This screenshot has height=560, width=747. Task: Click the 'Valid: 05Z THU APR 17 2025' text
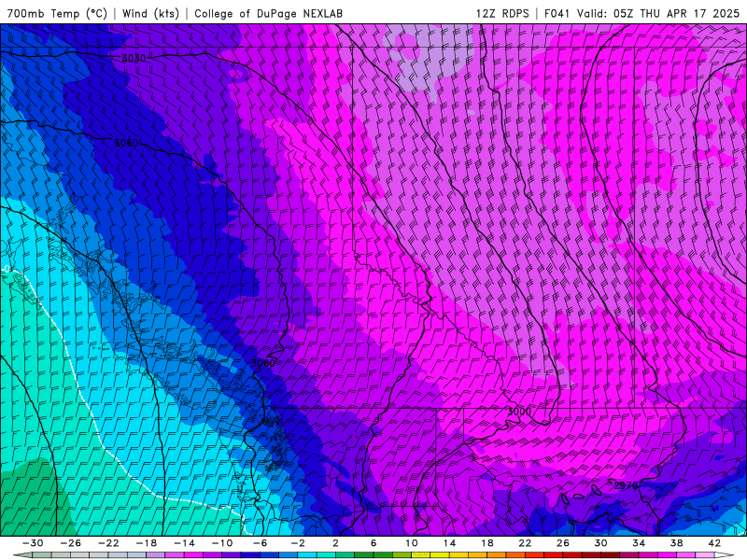tap(658, 13)
